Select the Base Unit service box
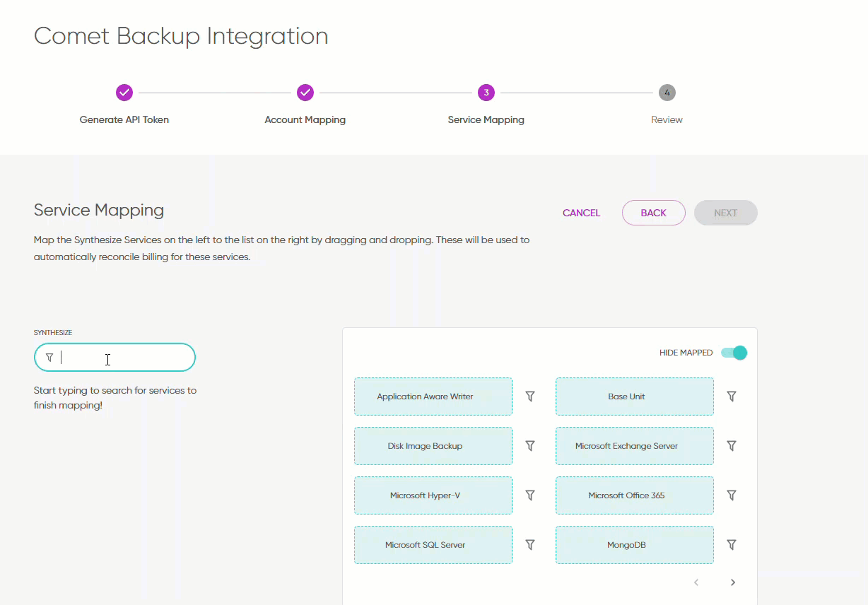The image size is (868, 605). click(635, 397)
